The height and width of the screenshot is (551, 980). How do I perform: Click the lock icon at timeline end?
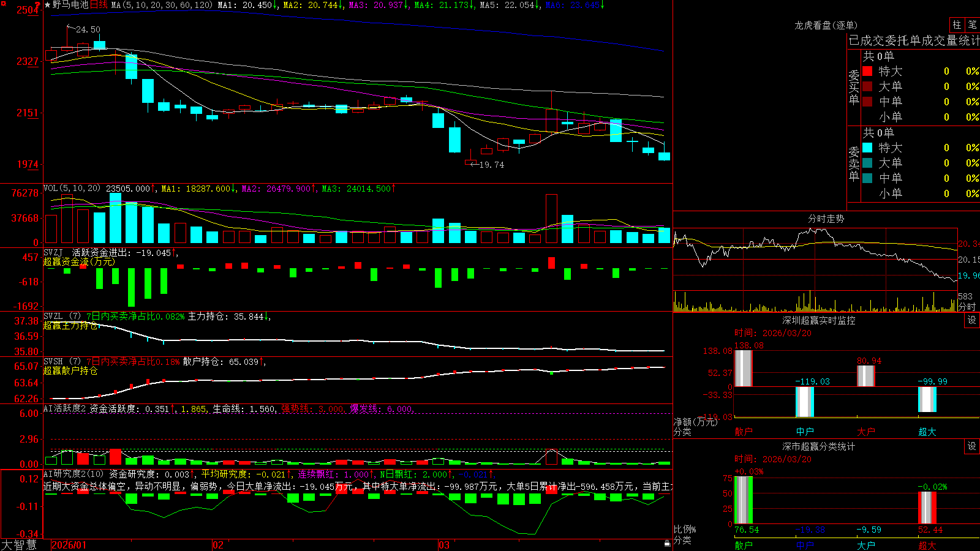667,543
